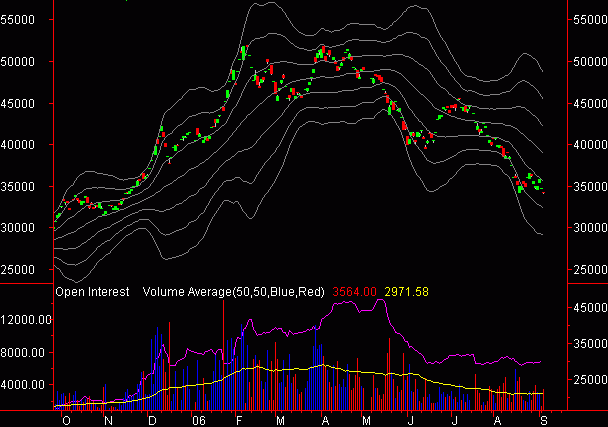The image size is (608, 427).
Task: Click the 'S' September label on the time axis
Action: (x=544, y=421)
